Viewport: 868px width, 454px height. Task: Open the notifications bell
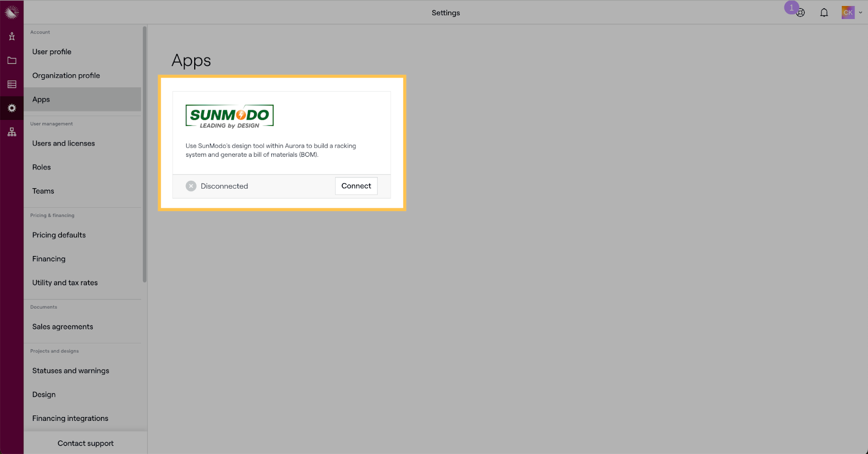824,12
